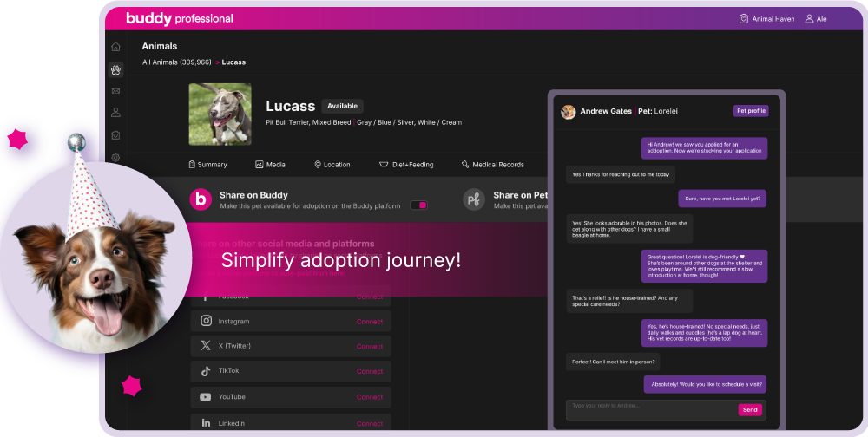Open the Home icon in sidebar
The width and height of the screenshot is (868, 437).
pyautogui.click(x=115, y=47)
